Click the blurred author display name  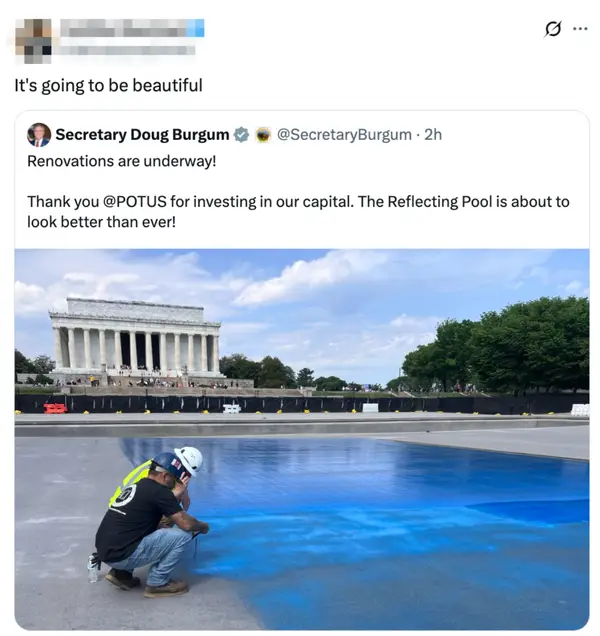[123, 28]
